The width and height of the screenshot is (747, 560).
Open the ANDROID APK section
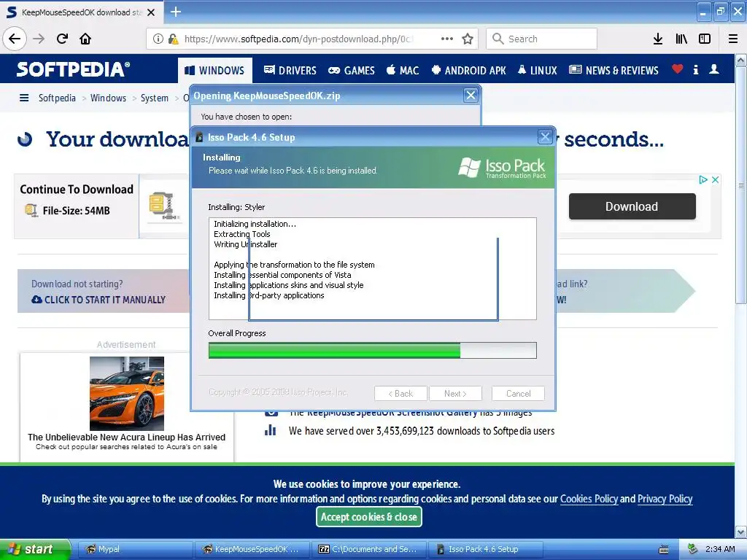coord(469,71)
